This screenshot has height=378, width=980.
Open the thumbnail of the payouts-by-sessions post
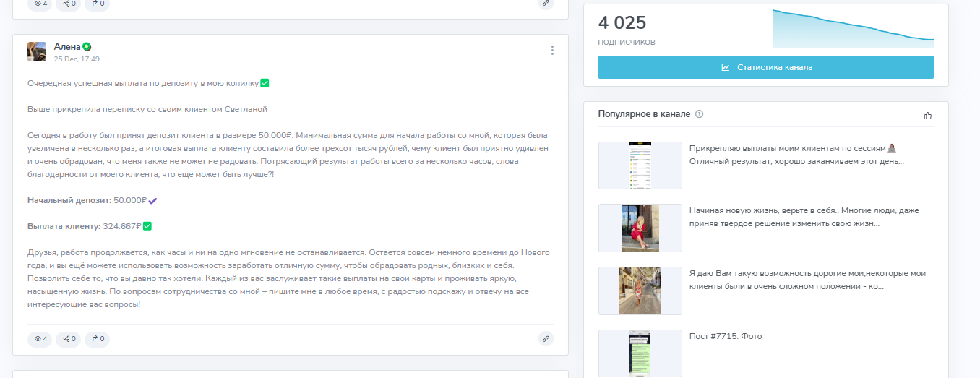coord(640,166)
